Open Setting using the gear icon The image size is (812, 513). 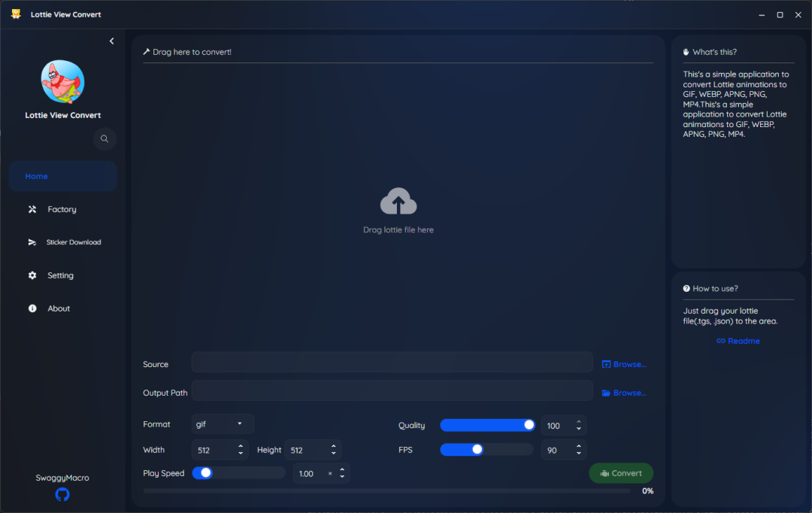coord(32,275)
